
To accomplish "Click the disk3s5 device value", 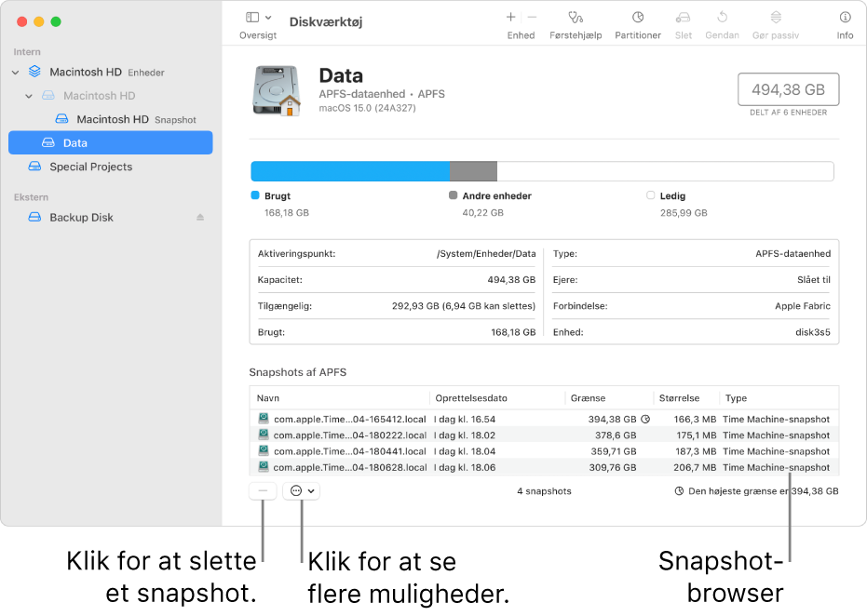I will (813, 332).
